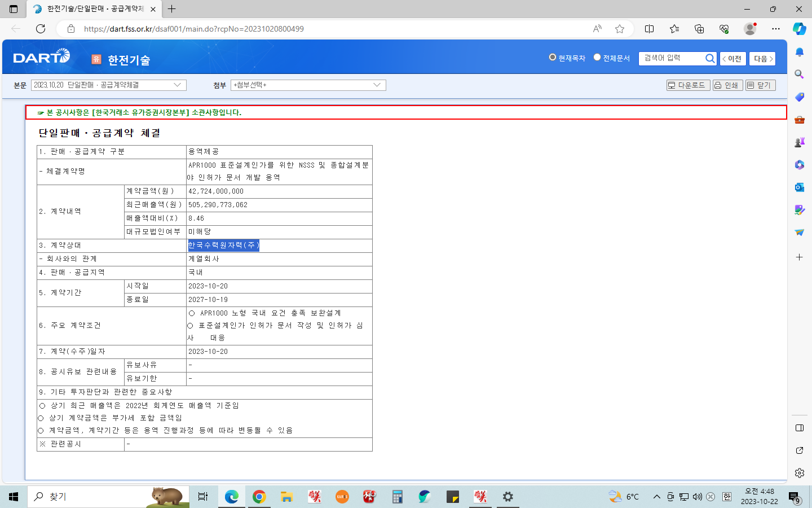View site information lock icon
This screenshot has height=508, width=812.
pos(71,29)
